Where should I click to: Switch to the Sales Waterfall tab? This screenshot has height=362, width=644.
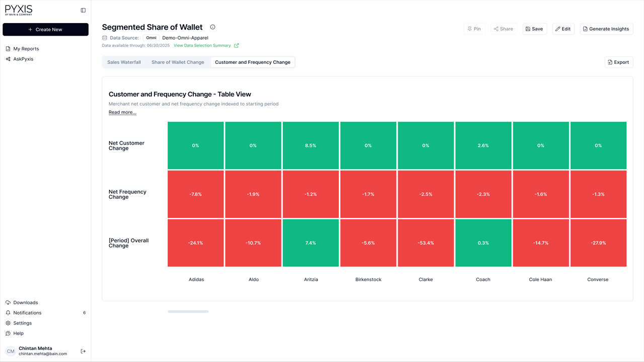pos(124,62)
